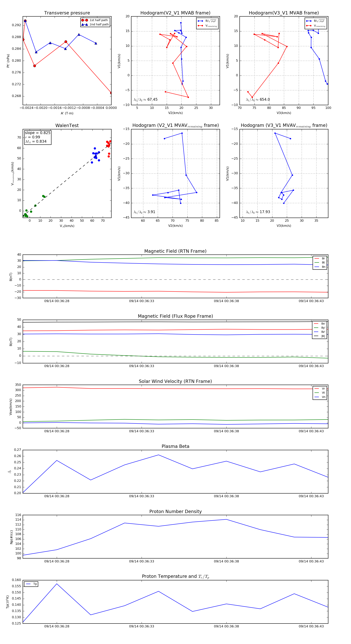Image resolution: width=351 pixels, height=644 pixels.
Task: Click the 'Tp' legend entry
Action: [31, 584]
